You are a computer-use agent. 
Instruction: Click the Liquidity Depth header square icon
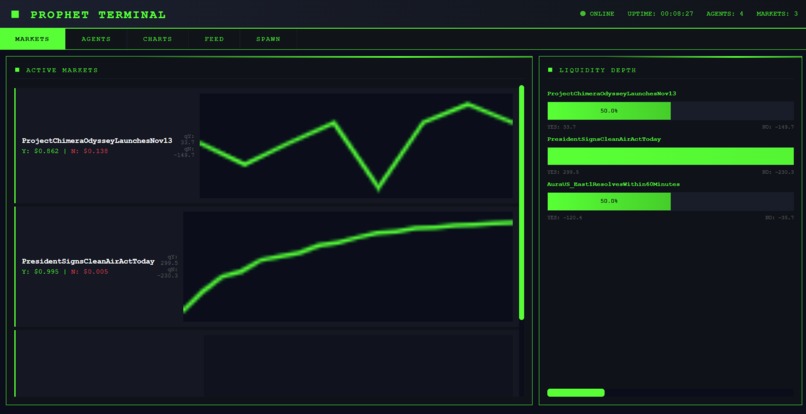point(550,70)
